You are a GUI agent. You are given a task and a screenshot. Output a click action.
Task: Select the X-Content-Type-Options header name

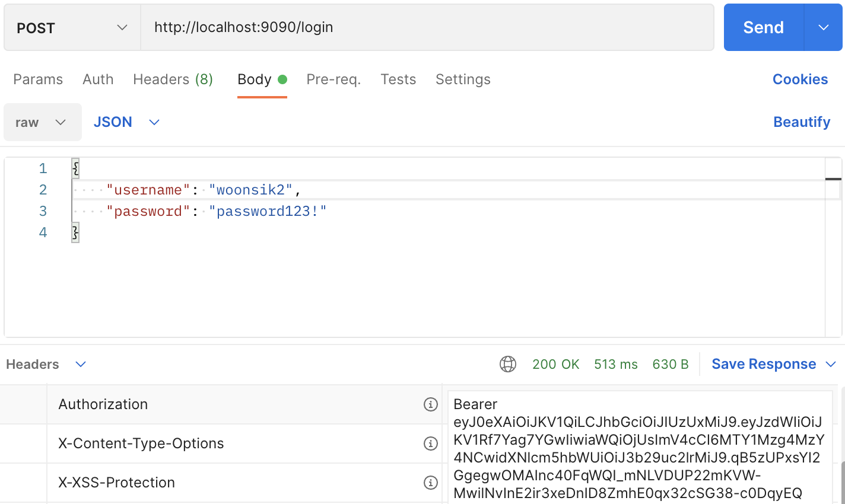coord(141,444)
